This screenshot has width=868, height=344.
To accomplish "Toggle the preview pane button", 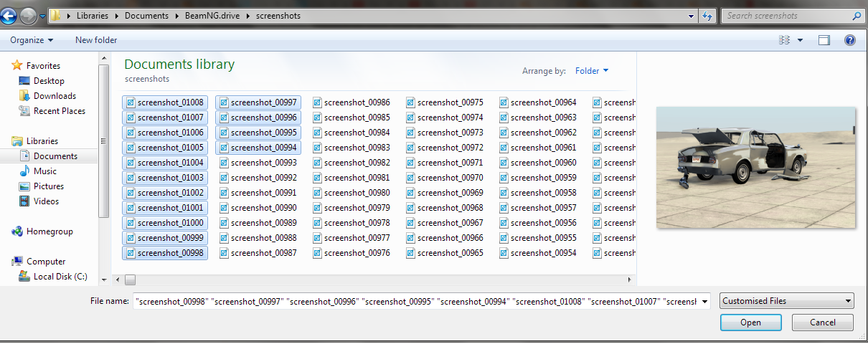I will (825, 41).
